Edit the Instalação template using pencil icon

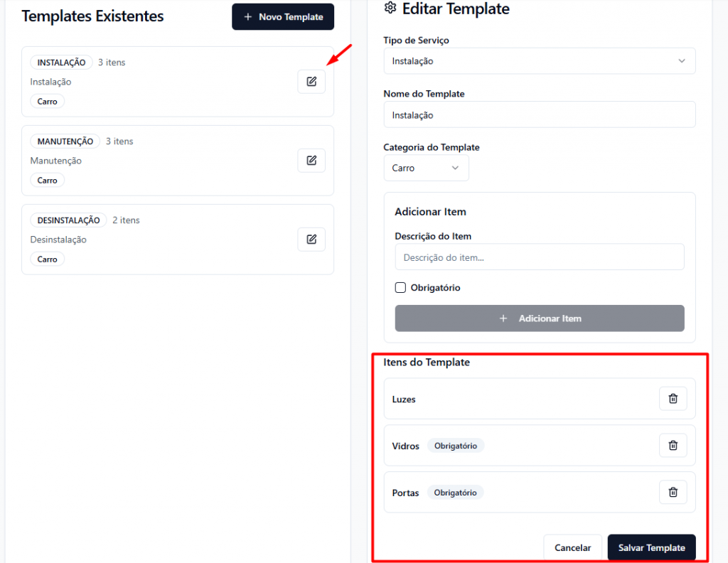[311, 82]
